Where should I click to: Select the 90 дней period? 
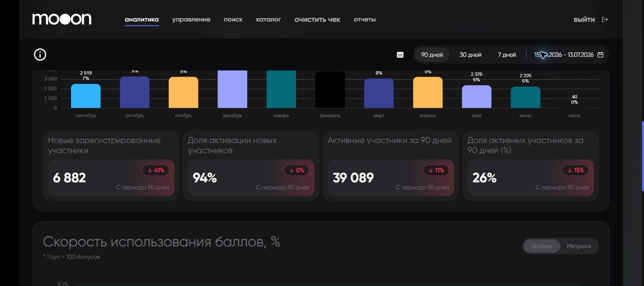432,55
